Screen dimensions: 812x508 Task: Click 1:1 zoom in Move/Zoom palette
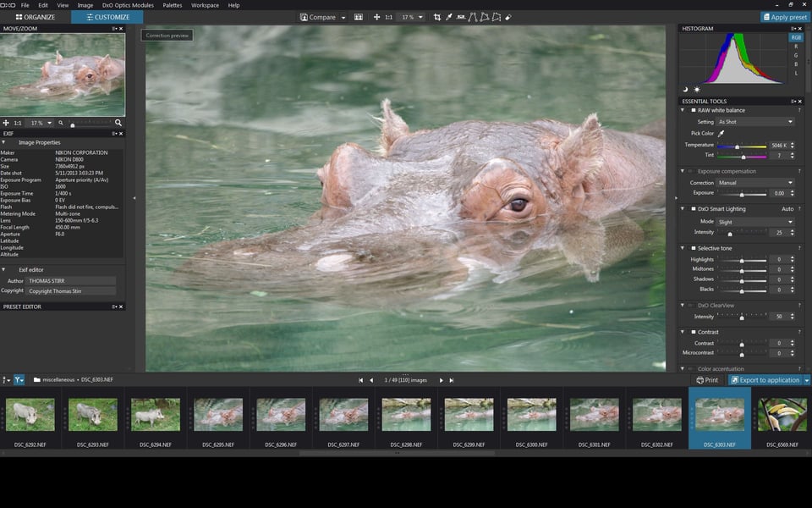[x=18, y=123]
